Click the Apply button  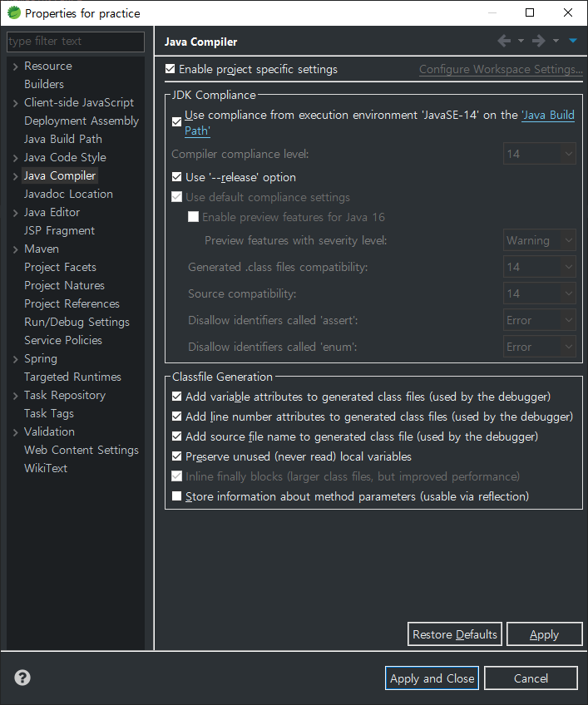[545, 634]
